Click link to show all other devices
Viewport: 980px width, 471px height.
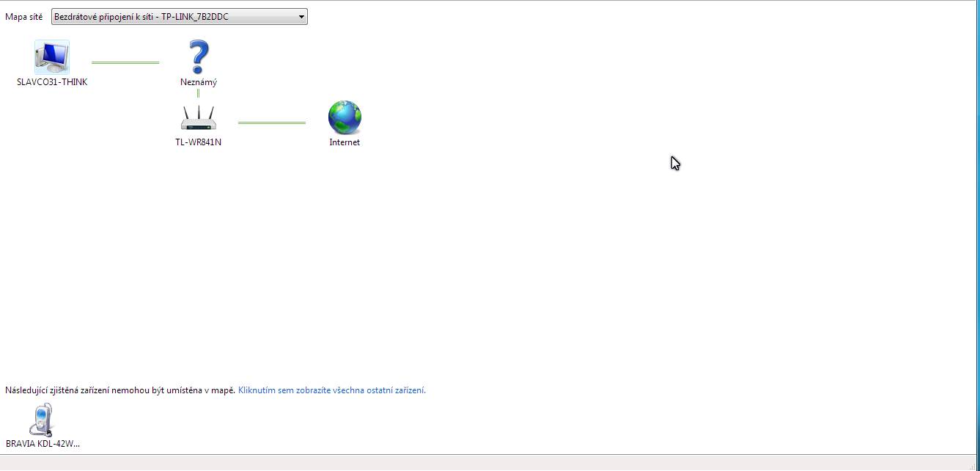[332, 390]
